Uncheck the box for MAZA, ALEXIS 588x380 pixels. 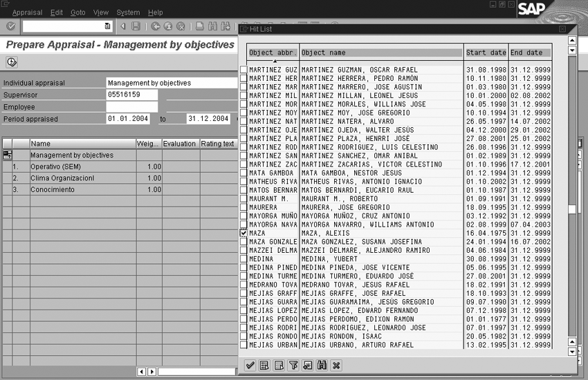(244, 233)
